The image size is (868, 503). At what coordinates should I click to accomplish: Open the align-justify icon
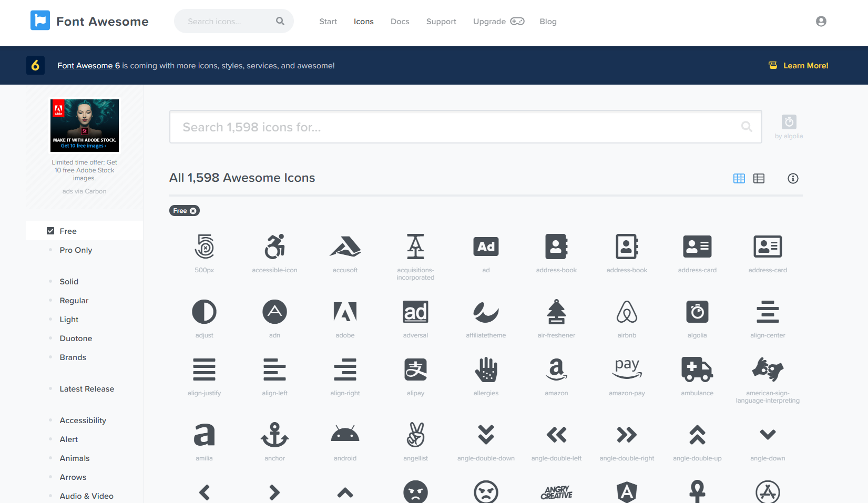pos(204,369)
